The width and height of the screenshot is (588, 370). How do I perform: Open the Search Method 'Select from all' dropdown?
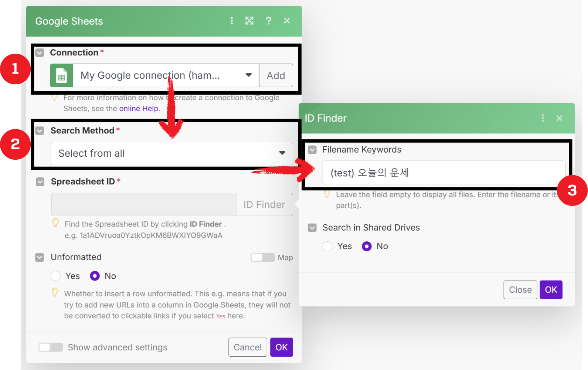click(172, 153)
